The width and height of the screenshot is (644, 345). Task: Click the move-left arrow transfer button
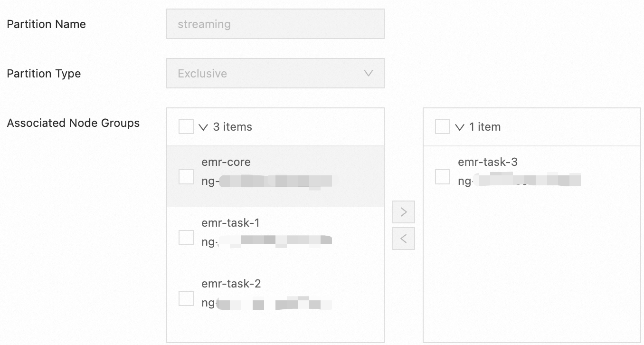[x=404, y=239]
